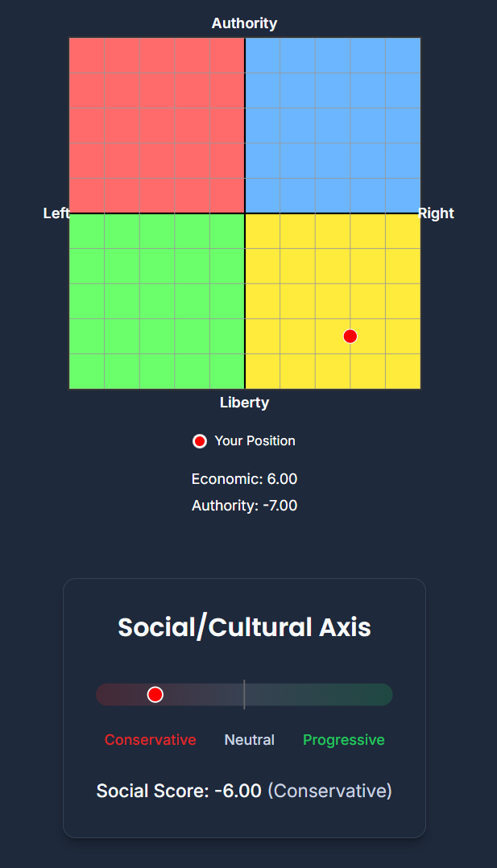Click the Liberty axis label
The width and height of the screenshot is (497, 868).
[244, 403]
